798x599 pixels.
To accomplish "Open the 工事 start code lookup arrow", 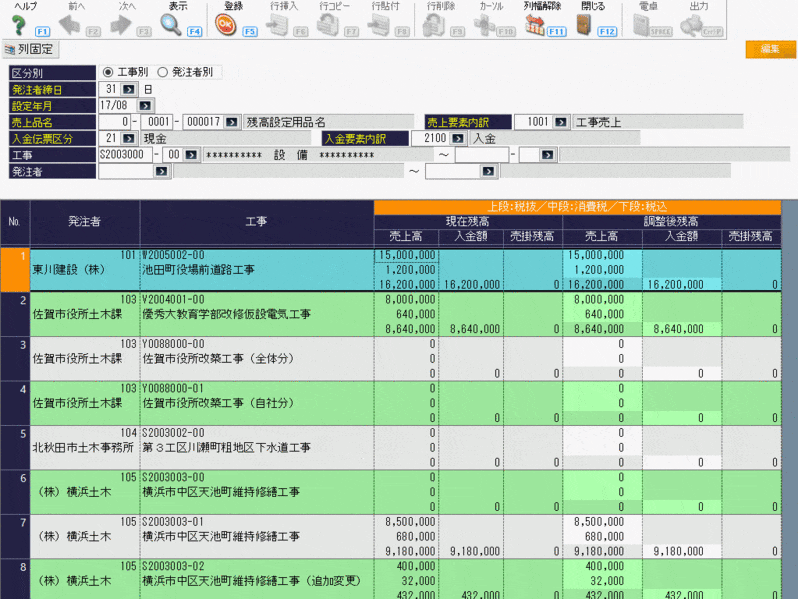I will (x=191, y=155).
